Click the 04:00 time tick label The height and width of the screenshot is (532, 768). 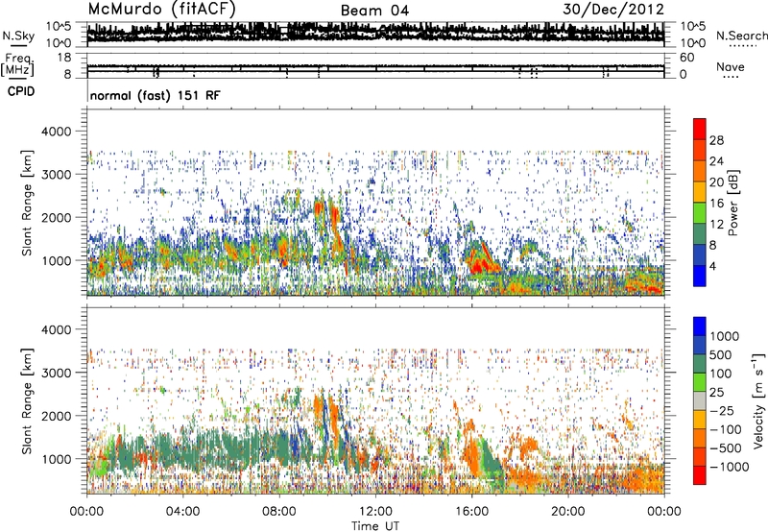[182, 512]
